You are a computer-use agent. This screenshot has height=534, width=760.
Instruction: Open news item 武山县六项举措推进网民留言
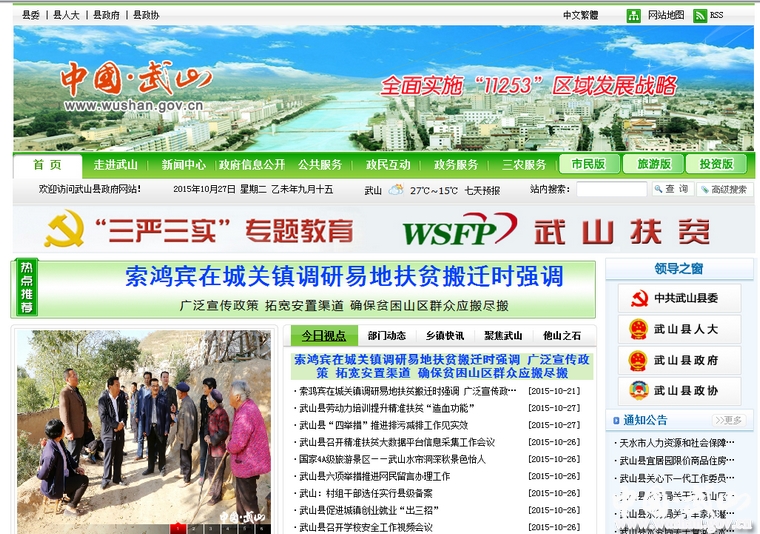coord(374,476)
